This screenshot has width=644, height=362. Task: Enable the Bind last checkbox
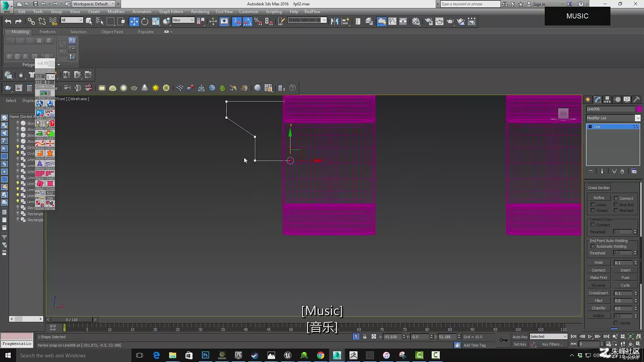tap(616, 210)
